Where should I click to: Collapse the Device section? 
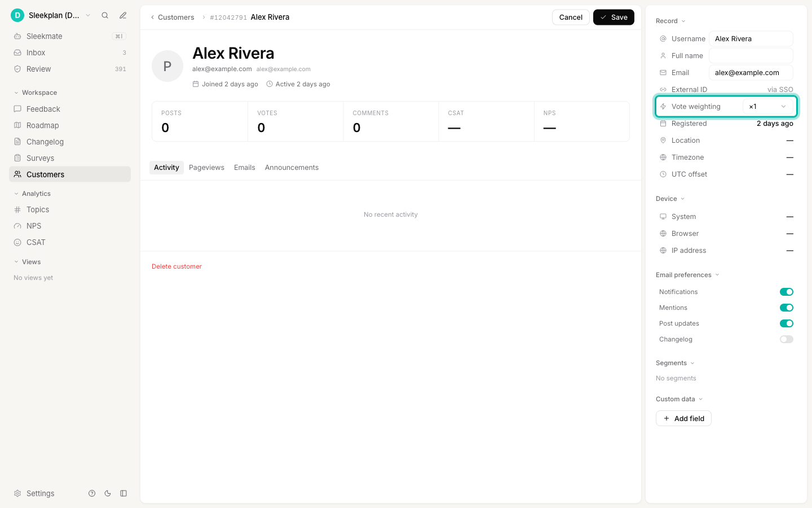[670, 199]
